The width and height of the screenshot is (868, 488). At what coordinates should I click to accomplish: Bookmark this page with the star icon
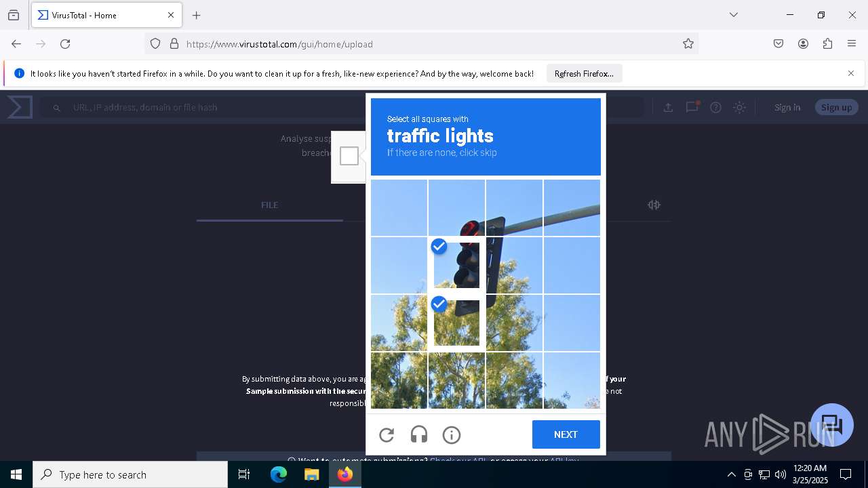(x=688, y=44)
